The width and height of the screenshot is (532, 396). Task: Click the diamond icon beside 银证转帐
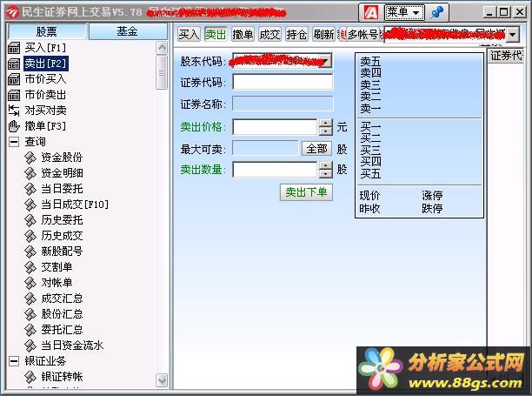tap(30, 377)
